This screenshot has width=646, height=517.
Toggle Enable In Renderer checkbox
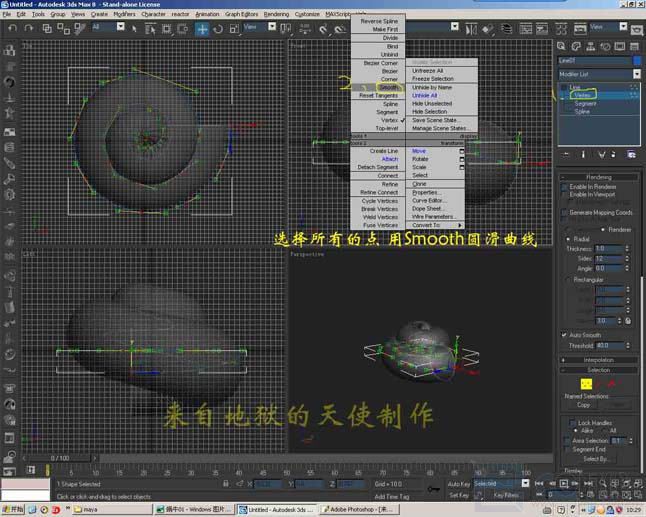tap(565, 187)
